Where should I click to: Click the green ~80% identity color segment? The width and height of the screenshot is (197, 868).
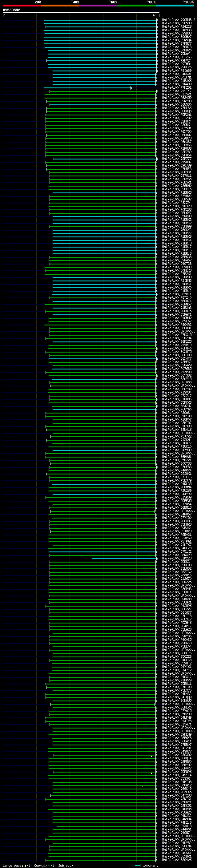pyautogui.click(x=137, y=6)
